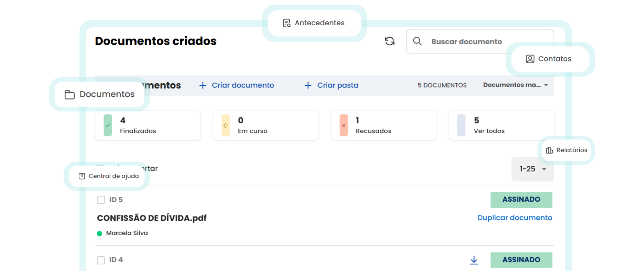Click the refresh documents icon
Image resolution: width=644 pixels, height=271 pixels.
(x=389, y=41)
